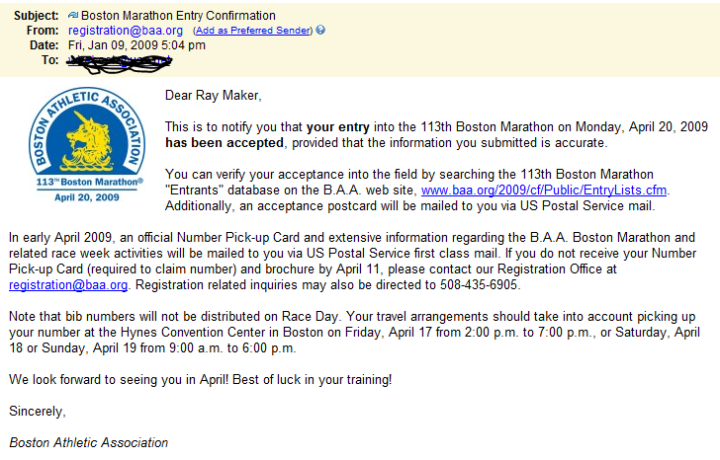
Task: Click the registration@baa.org link in message body
Action: 68,285
